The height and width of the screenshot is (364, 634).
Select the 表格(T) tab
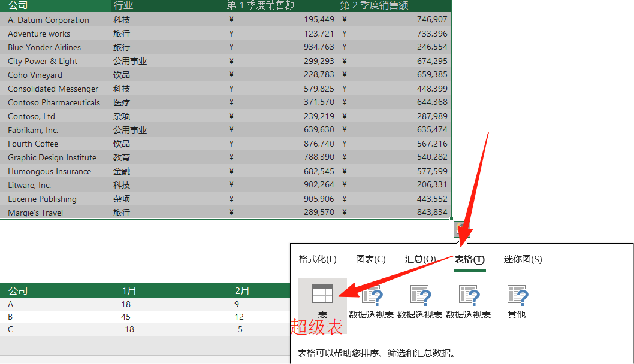(469, 259)
